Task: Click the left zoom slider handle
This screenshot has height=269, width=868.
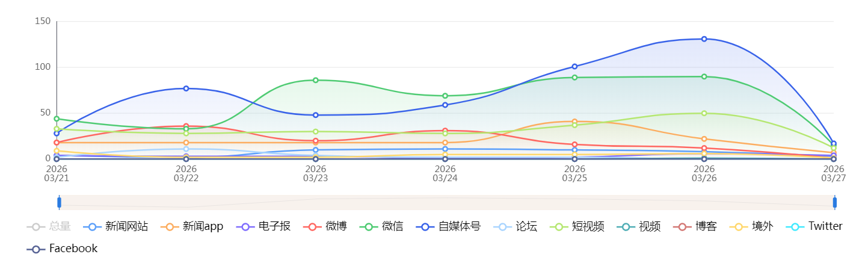Action: 59,202
